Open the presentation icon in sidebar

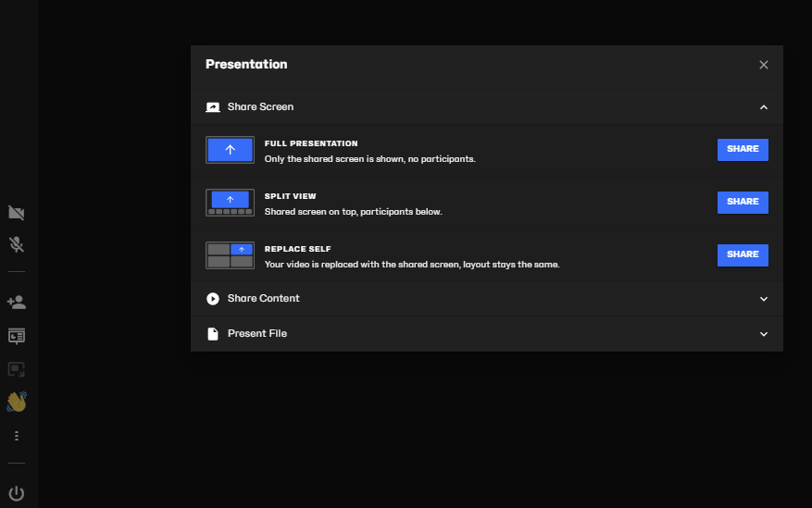(x=17, y=336)
